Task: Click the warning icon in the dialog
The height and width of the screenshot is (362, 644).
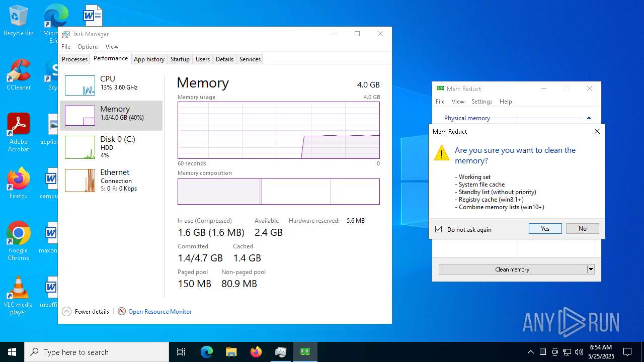Action: point(441,153)
